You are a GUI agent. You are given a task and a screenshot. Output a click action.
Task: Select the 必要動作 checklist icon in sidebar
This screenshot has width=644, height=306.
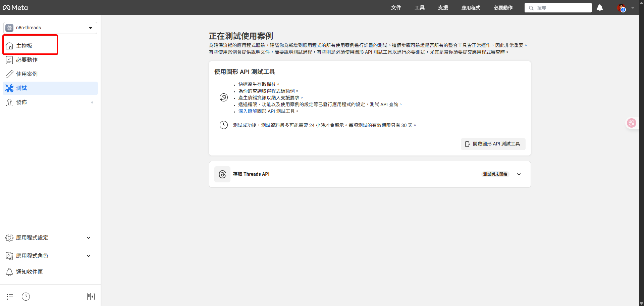(9, 60)
